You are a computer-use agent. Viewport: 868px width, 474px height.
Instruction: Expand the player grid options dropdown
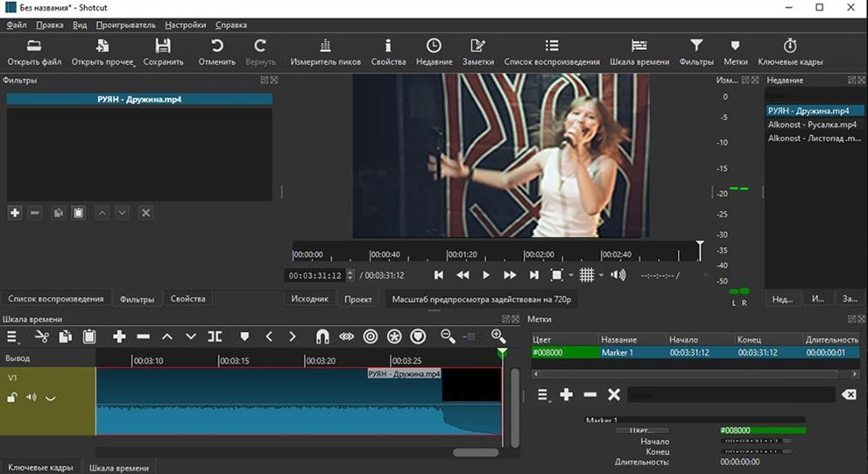[601, 275]
